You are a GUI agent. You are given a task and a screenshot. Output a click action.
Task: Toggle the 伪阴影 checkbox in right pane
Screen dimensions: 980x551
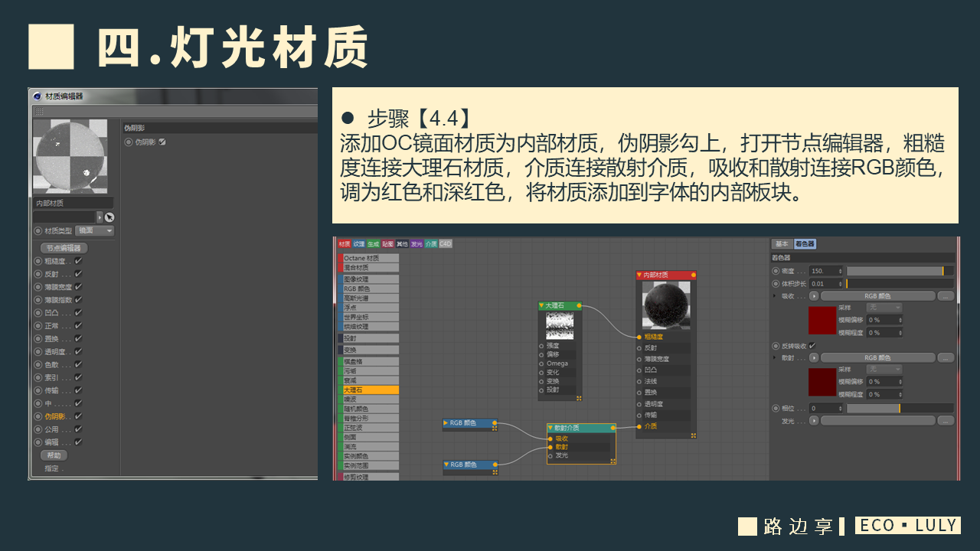click(x=162, y=142)
